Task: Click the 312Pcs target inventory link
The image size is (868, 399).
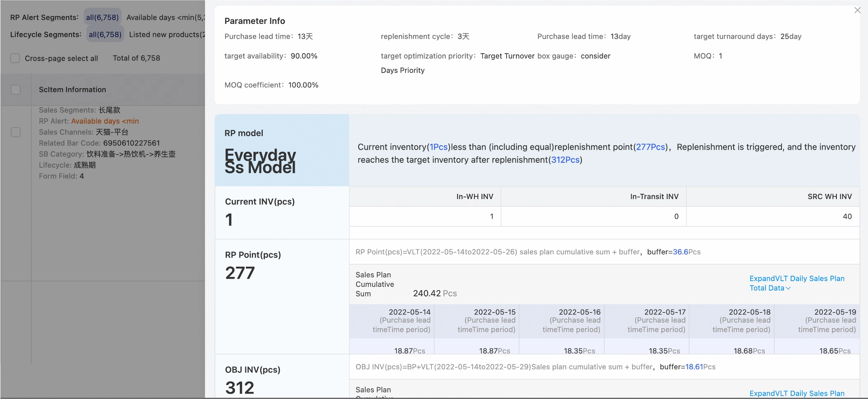Action: tap(565, 160)
